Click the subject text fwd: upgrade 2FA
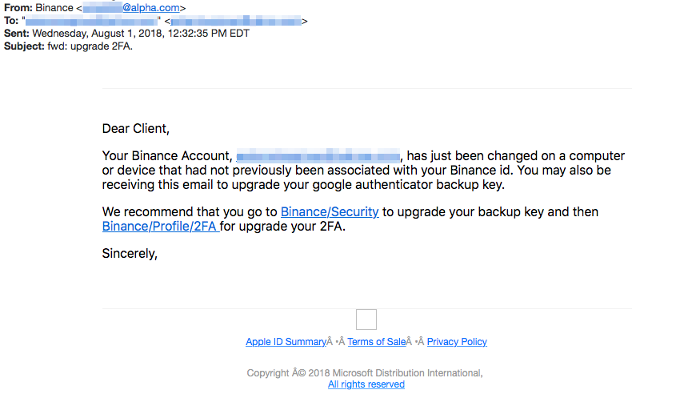700x402 pixels. coord(90,46)
